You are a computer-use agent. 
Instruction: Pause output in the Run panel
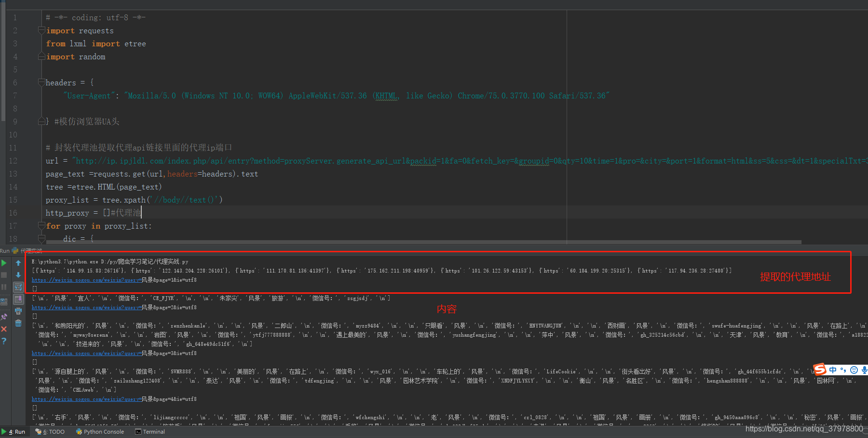click(x=4, y=287)
